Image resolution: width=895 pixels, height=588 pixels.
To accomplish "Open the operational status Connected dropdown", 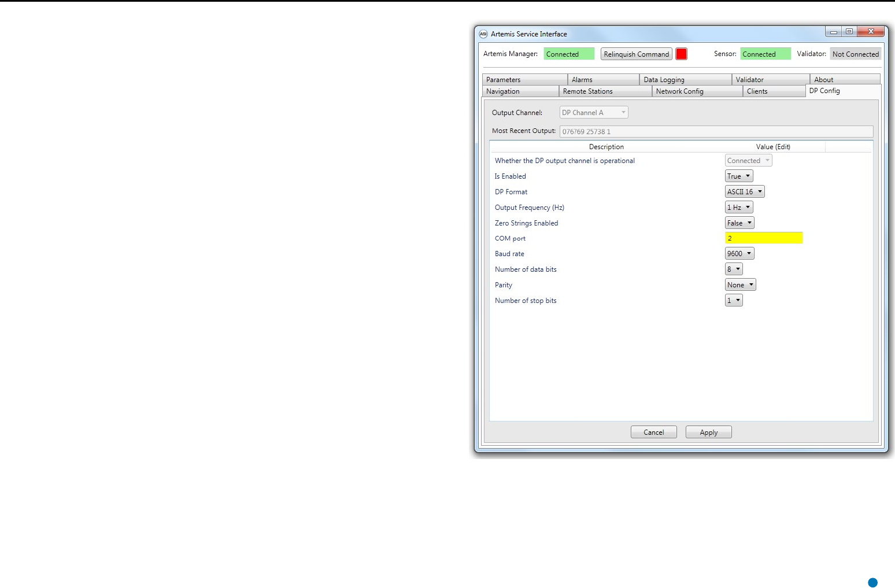I will click(x=749, y=161).
